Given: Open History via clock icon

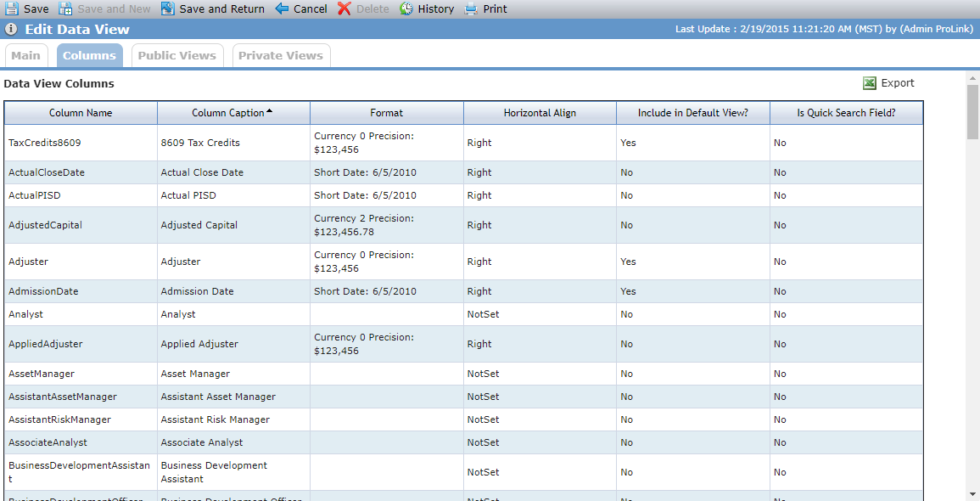Looking at the screenshot, I should point(406,8).
